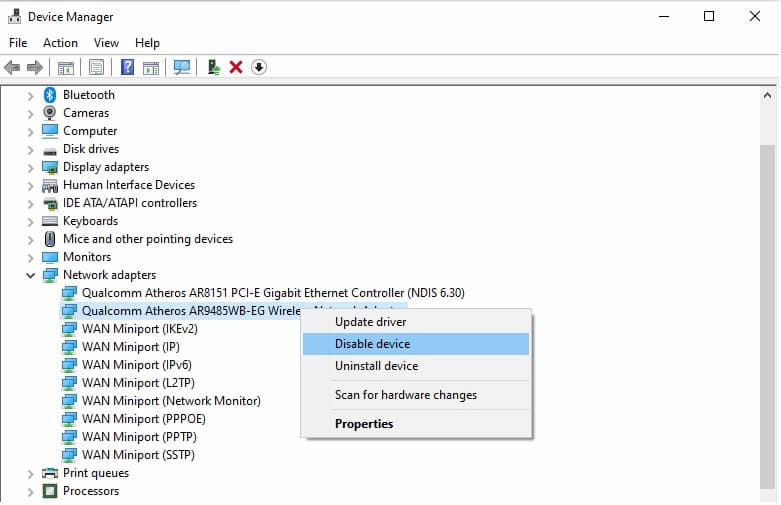Click the IDE ATA/ATAPI controllers icon
Image resolution: width=781 pixels, height=505 pixels.
tap(50, 203)
